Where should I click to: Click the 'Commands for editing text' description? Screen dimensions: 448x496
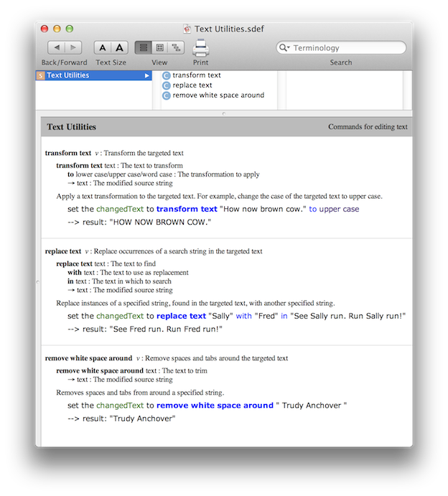368,127
